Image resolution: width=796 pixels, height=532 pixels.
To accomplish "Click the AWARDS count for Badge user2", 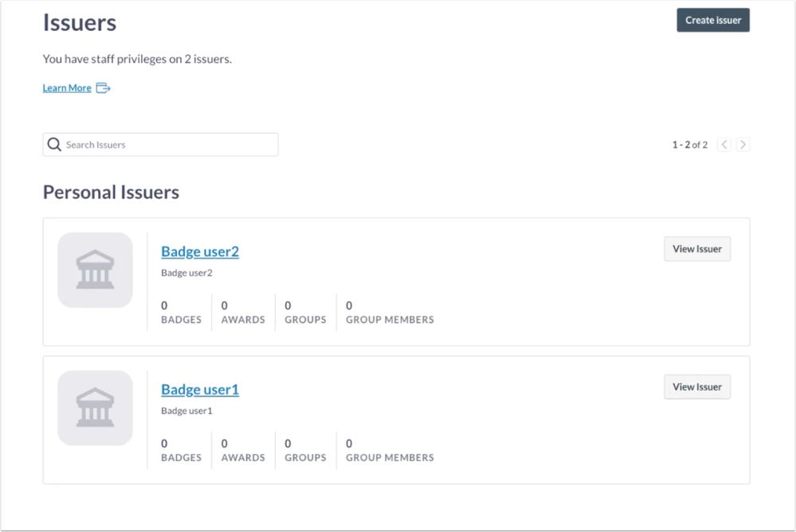I will pos(242,312).
